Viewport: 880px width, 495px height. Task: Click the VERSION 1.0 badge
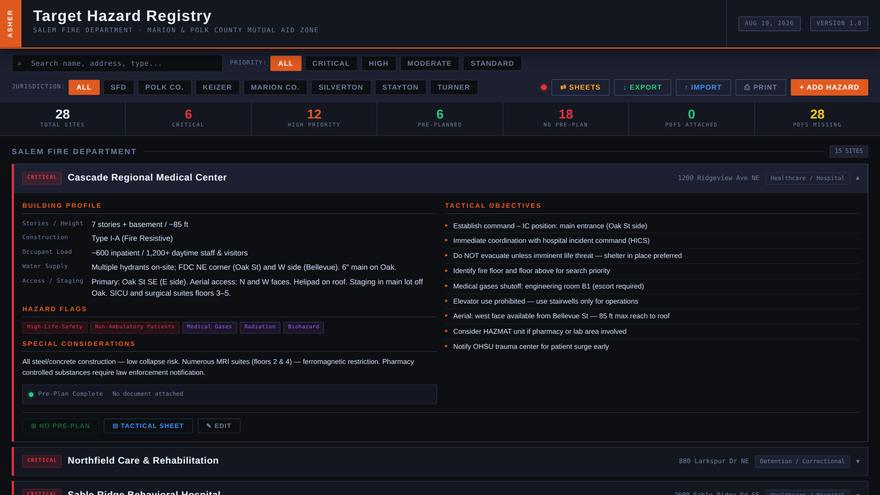[838, 24]
